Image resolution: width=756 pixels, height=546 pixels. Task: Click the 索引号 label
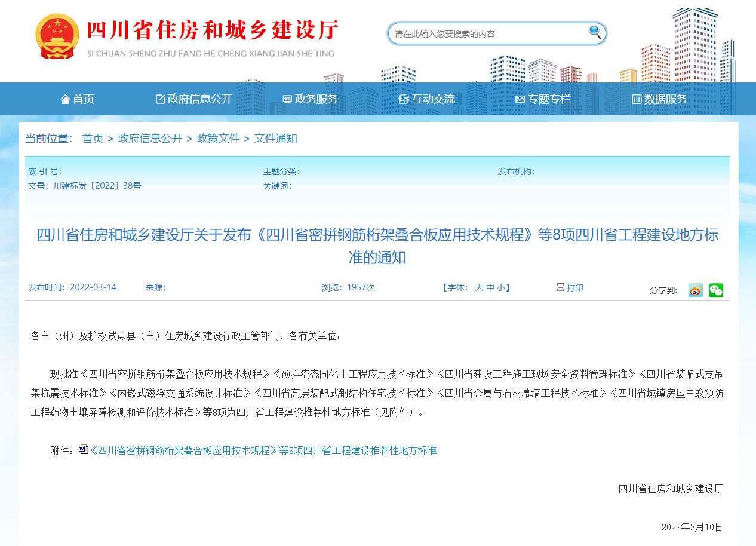click(x=44, y=171)
